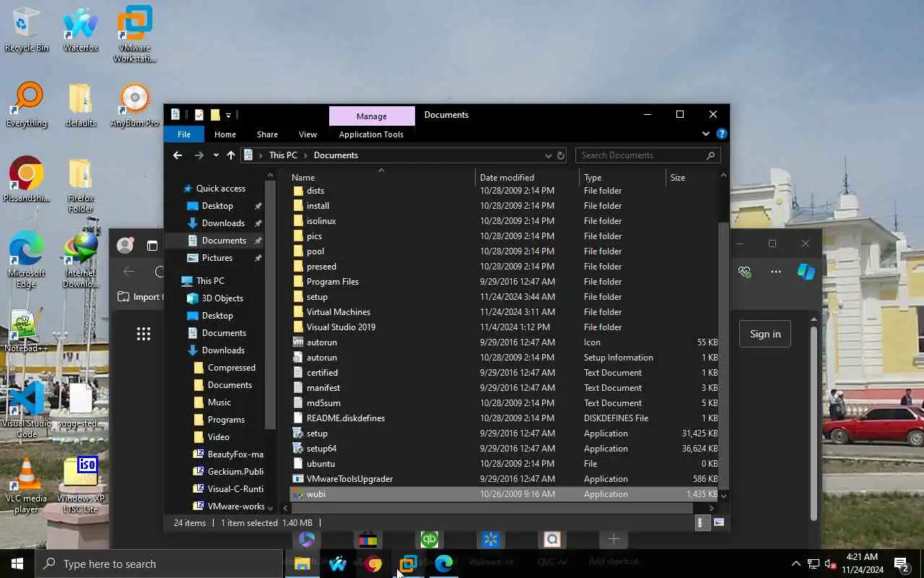Open Visual Studio Code desktop shortcut
This screenshot has width=924, height=578.
click(27, 410)
